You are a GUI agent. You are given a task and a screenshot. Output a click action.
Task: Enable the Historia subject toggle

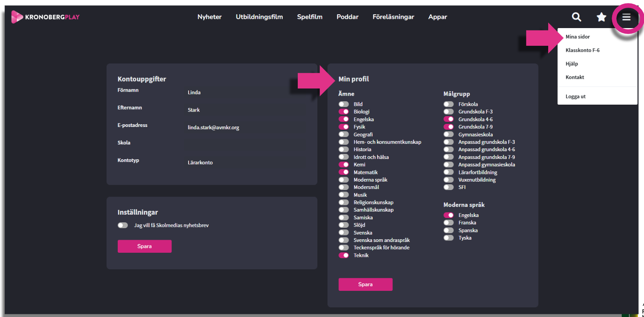pyautogui.click(x=344, y=149)
